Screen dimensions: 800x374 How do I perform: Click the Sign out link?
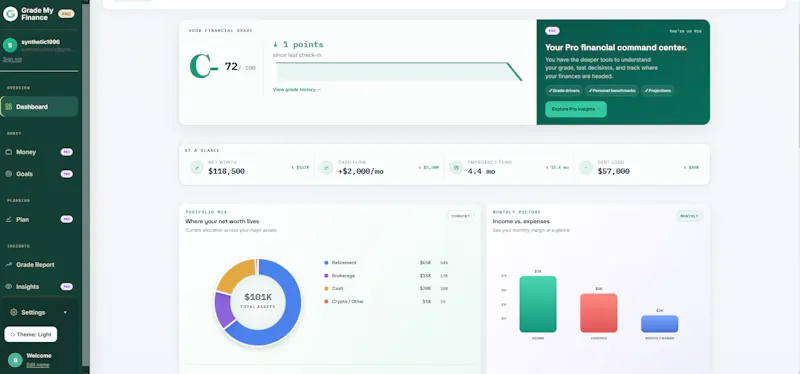(x=12, y=59)
